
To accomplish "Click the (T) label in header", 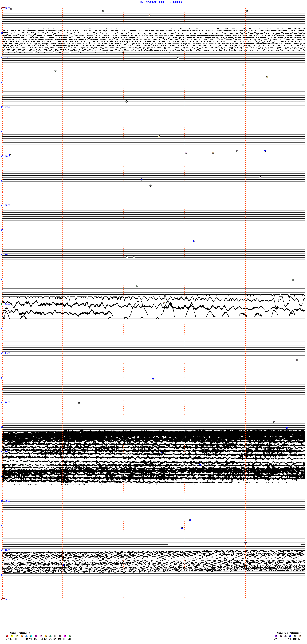I will [x=183, y=2].
